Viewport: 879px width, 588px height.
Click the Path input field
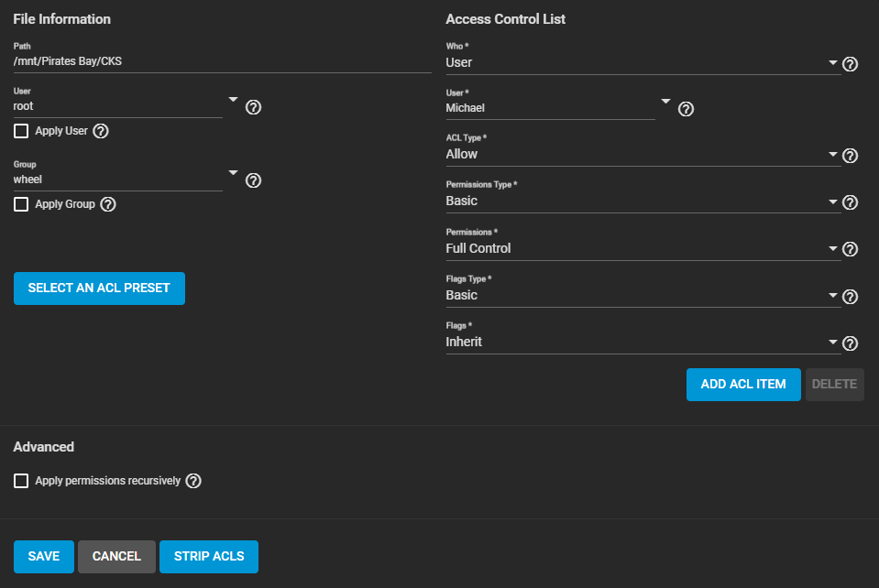click(222, 62)
